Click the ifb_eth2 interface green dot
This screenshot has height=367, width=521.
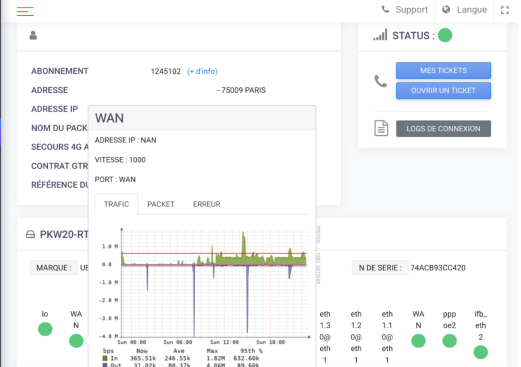pyautogui.click(x=480, y=352)
